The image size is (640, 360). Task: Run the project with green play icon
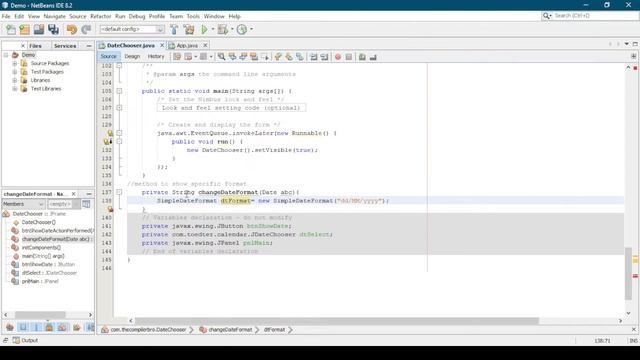tap(204, 29)
